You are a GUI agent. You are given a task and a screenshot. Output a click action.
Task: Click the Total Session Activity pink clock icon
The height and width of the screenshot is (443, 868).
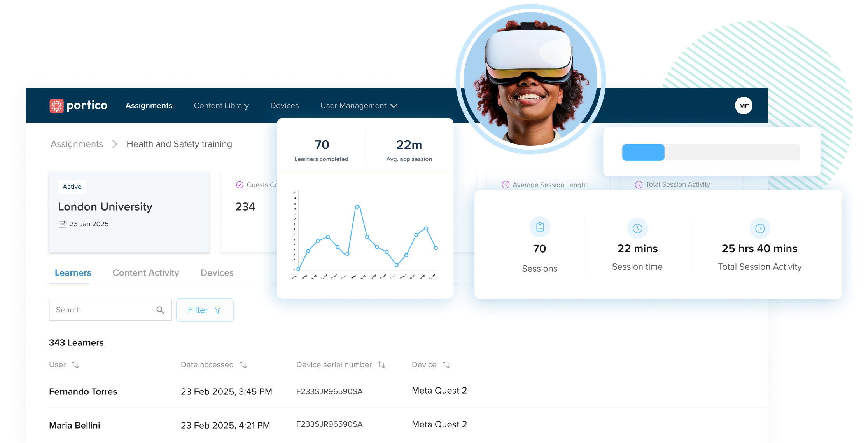(638, 184)
